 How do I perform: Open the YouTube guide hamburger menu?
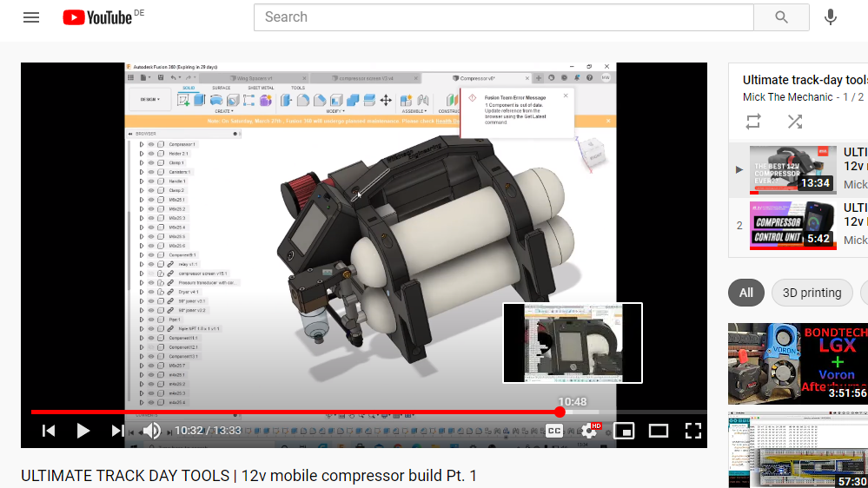click(31, 17)
